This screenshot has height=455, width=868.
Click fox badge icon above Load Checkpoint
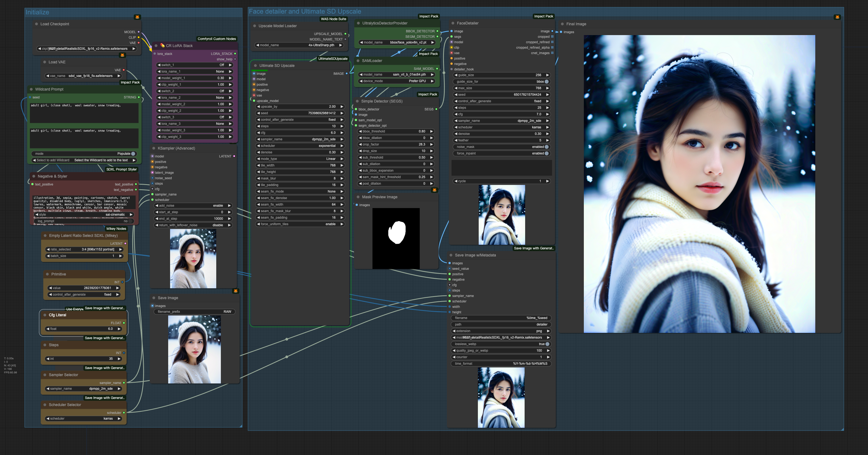pyautogui.click(x=137, y=17)
